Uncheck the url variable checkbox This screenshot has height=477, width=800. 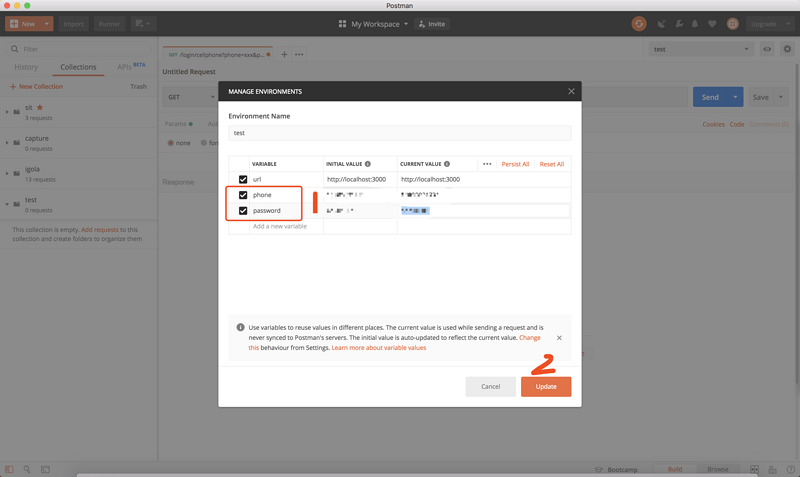pos(243,180)
